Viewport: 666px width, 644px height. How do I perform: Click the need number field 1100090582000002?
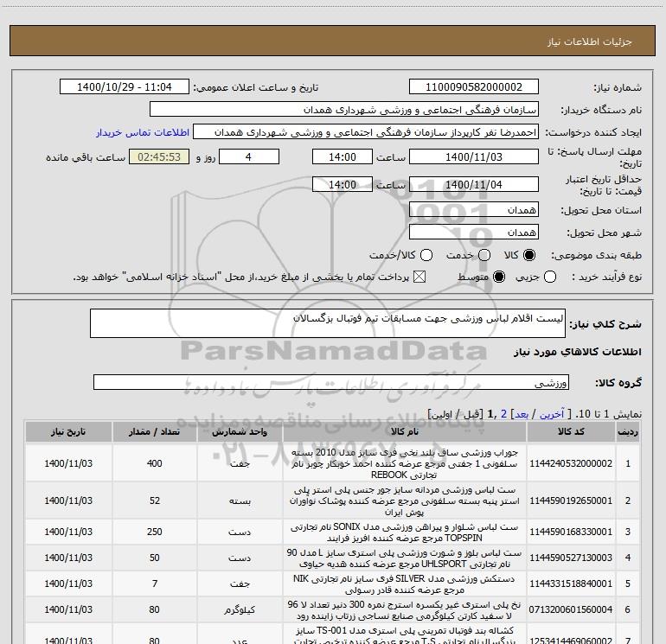pos(474,86)
